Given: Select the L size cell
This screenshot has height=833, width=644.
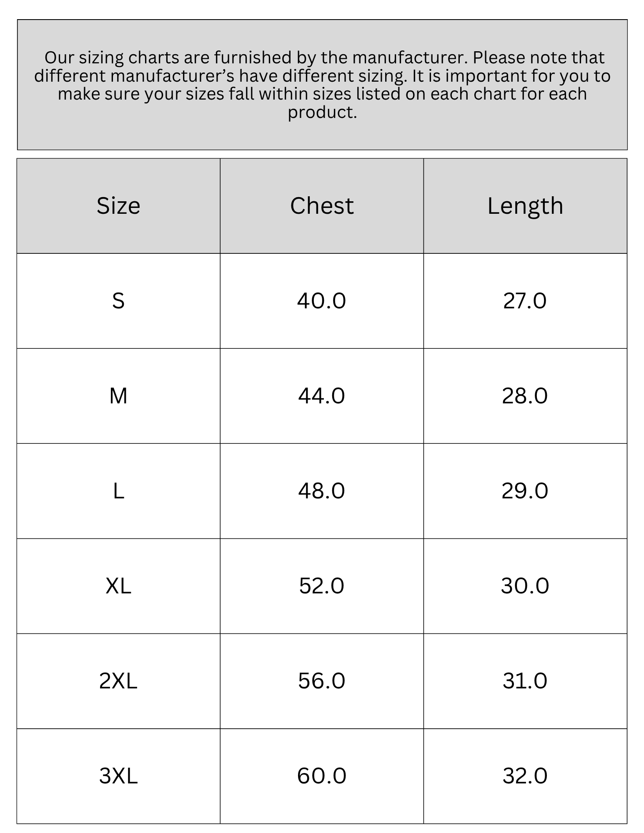Looking at the screenshot, I should coord(118,491).
